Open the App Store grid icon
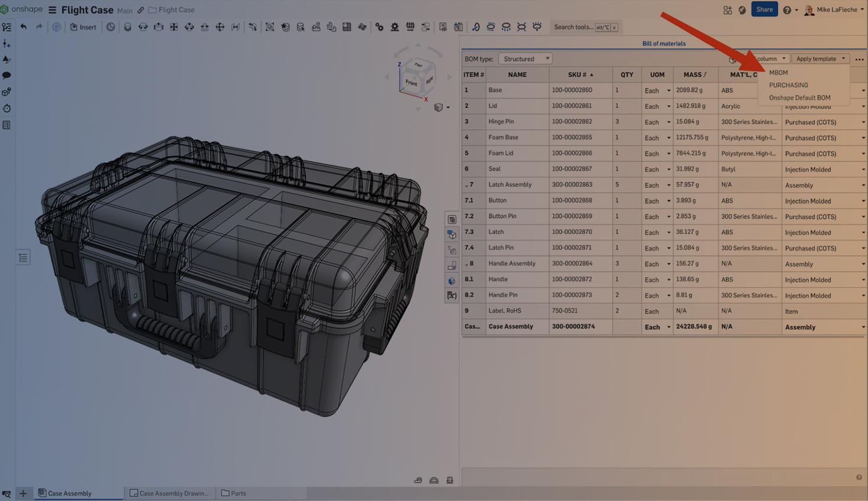This screenshot has width=868, height=501. pyautogui.click(x=727, y=10)
